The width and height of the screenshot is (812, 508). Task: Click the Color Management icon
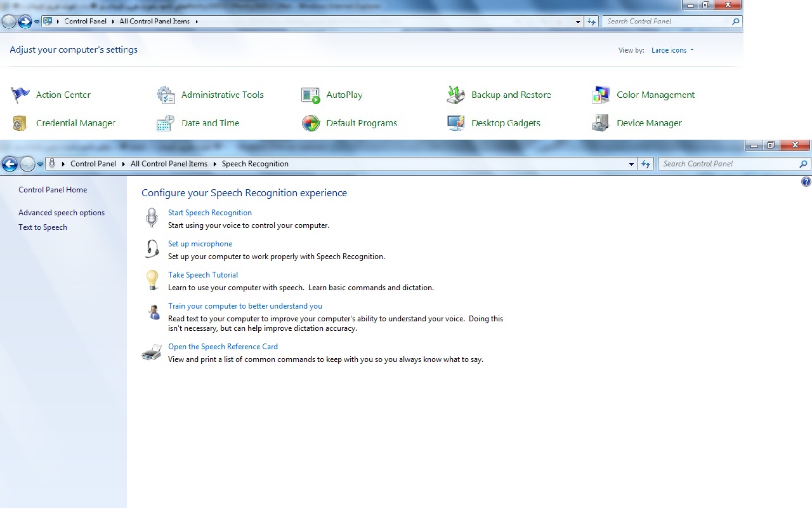click(x=601, y=95)
